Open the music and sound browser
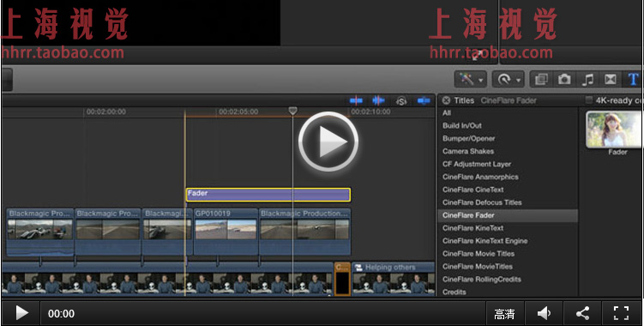Image resolution: width=644 pixels, height=326 pixels. pos(587,79)
